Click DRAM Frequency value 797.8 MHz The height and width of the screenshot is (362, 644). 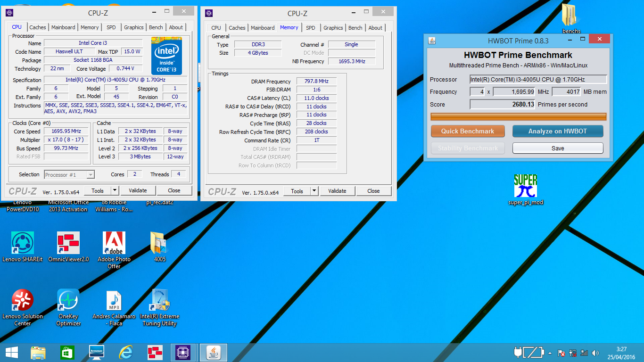tap(316, 82)
